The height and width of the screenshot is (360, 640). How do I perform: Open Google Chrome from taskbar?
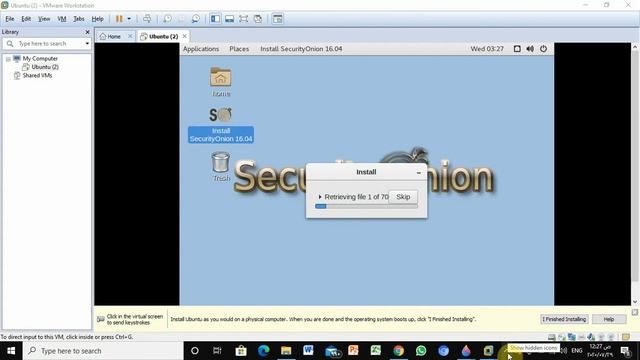click(398, 351)
